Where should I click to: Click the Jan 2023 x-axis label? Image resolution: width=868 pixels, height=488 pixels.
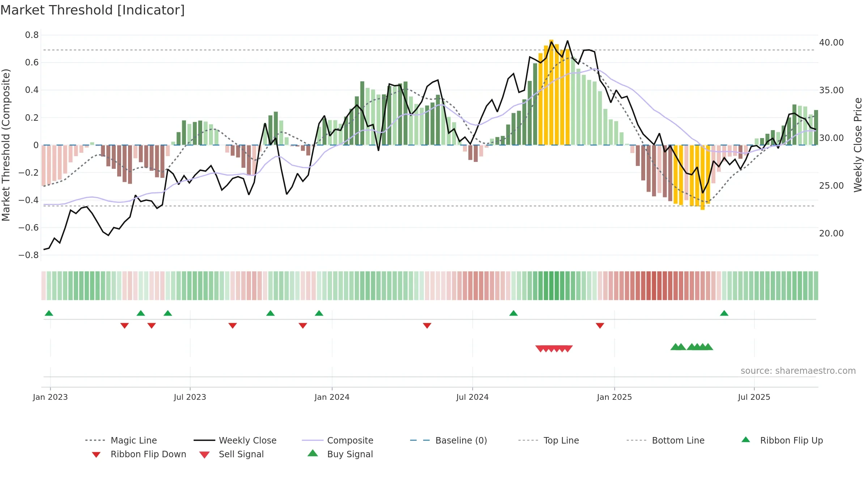pyautogui.click(x=50, y=397)
